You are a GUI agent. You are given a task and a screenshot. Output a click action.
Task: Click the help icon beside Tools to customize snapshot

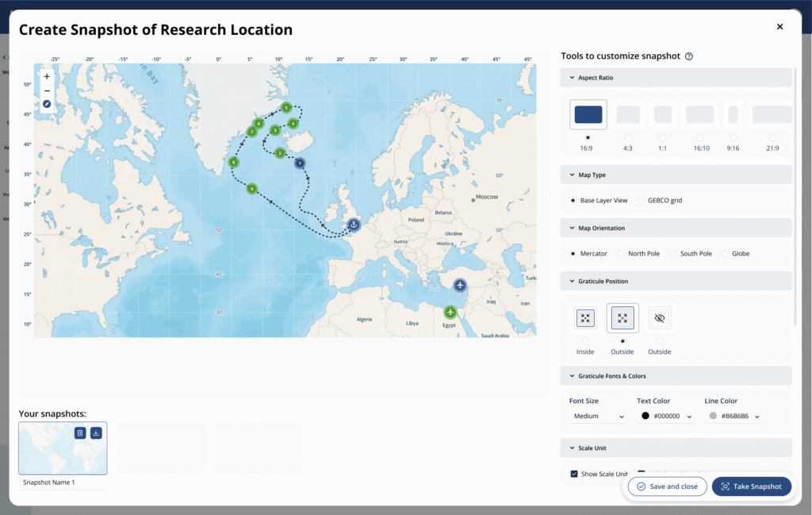(689, 56)
